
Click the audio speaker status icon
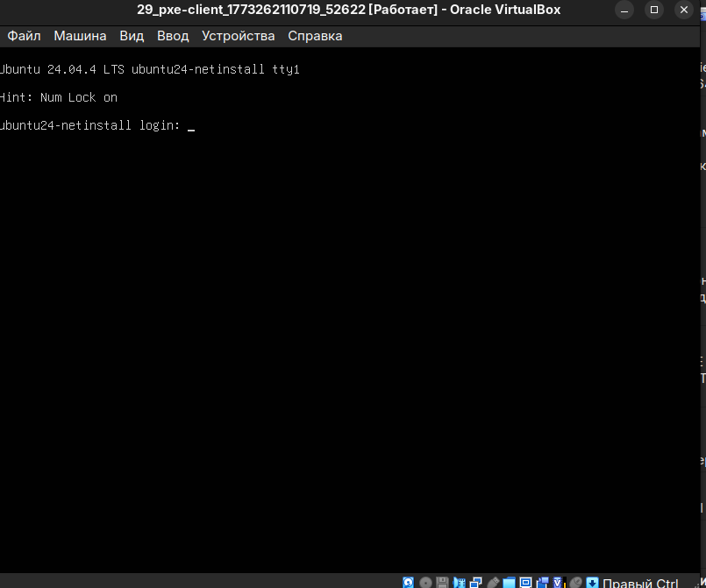click(460, 583)
